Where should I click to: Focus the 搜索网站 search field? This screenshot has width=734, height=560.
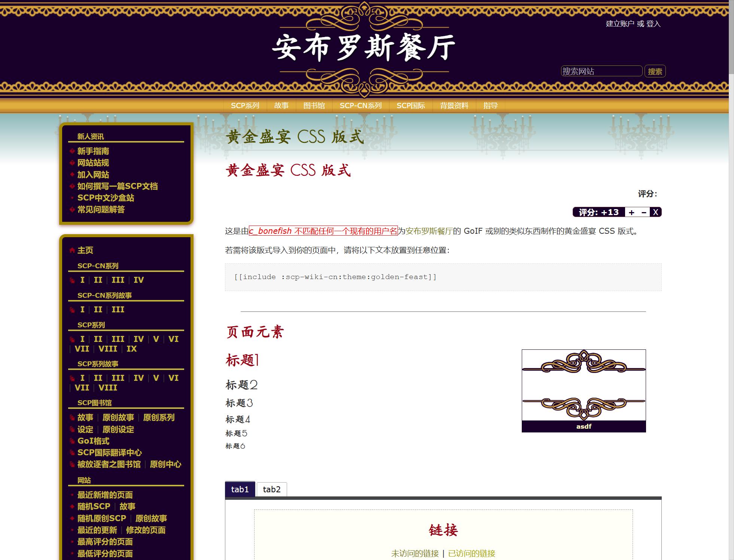coord(601,71)
